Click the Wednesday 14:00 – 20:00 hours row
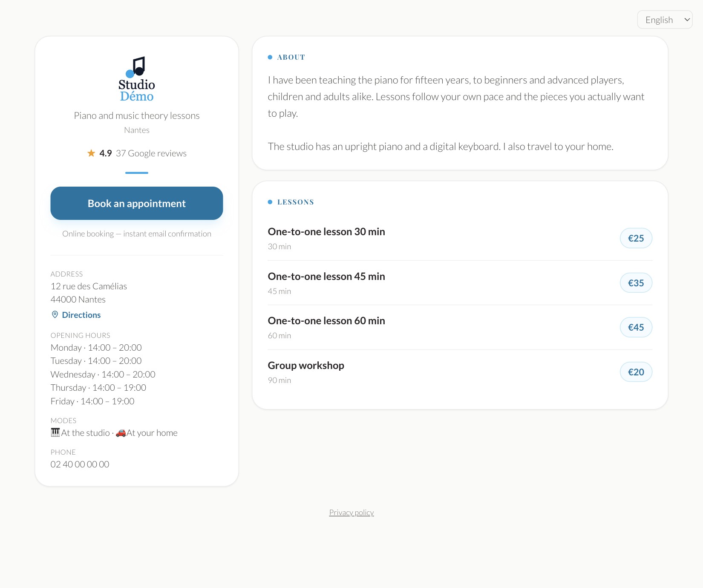 (103, 375)
